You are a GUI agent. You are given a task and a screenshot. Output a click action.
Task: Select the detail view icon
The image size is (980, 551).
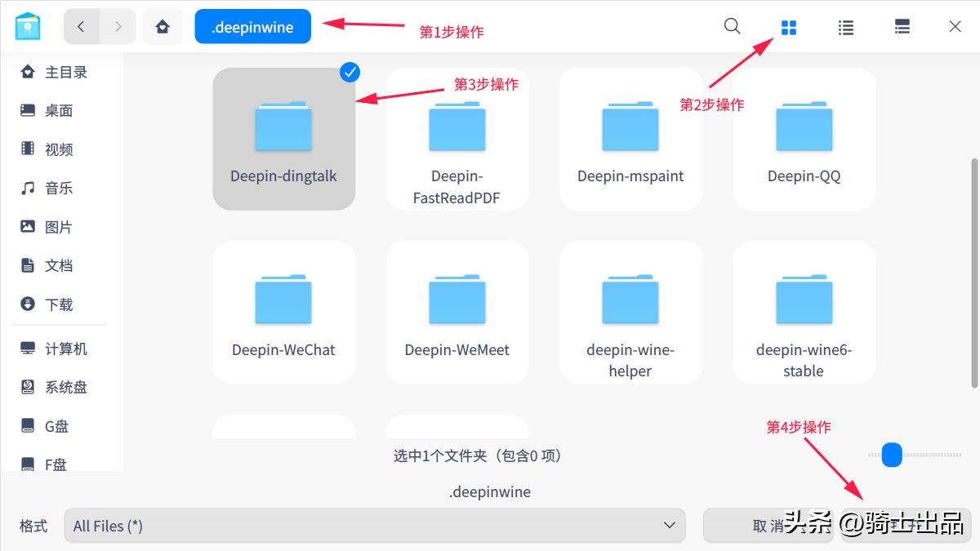click(902, 26)
